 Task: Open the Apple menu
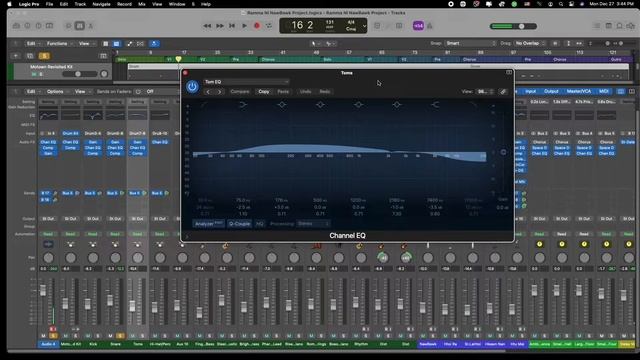coord(9,4)
